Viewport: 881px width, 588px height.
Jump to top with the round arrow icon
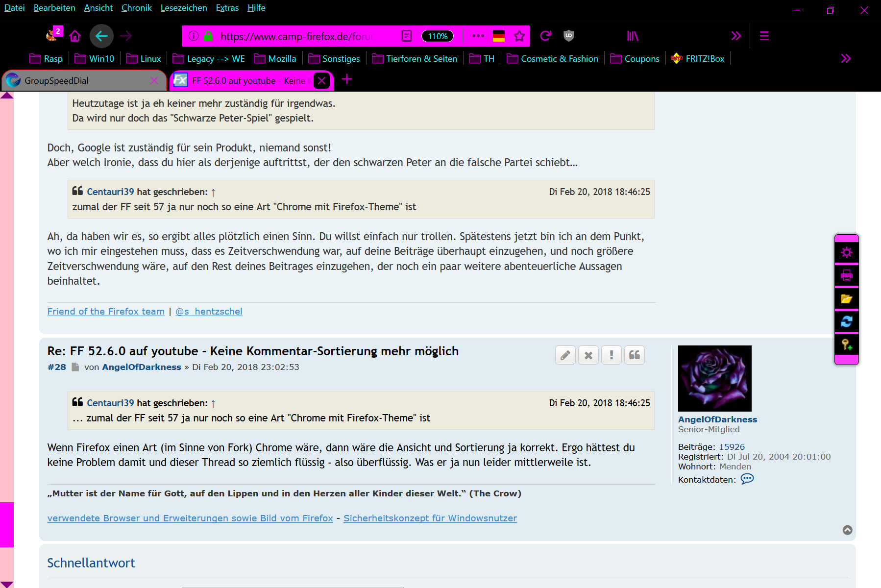tap(847, 530)
